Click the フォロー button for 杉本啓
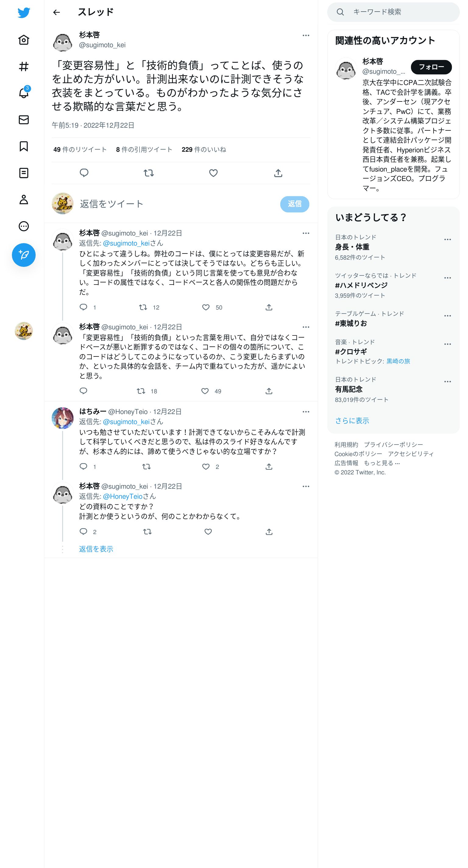Screen dimensions: 468x868 click(431, 67)
